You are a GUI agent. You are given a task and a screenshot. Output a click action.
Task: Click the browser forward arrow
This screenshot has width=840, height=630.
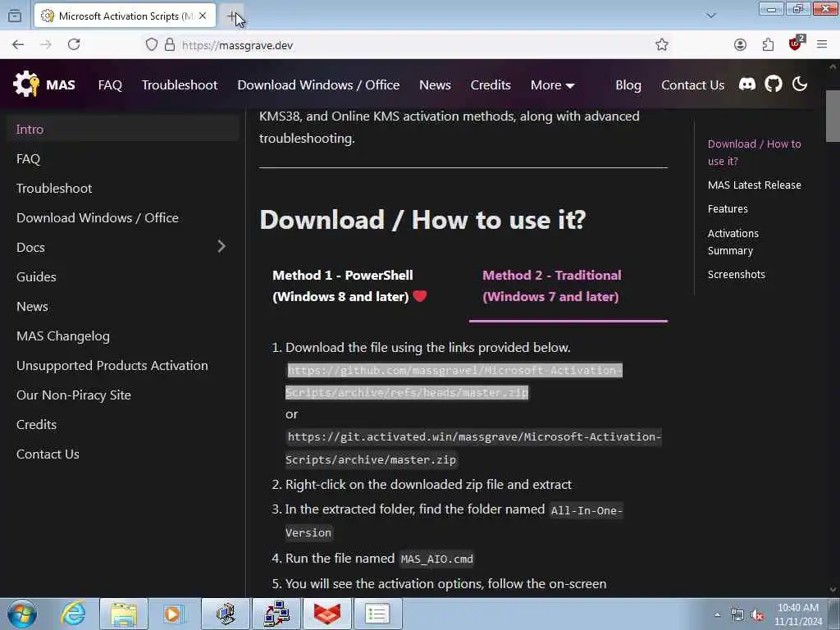point(46,45)
